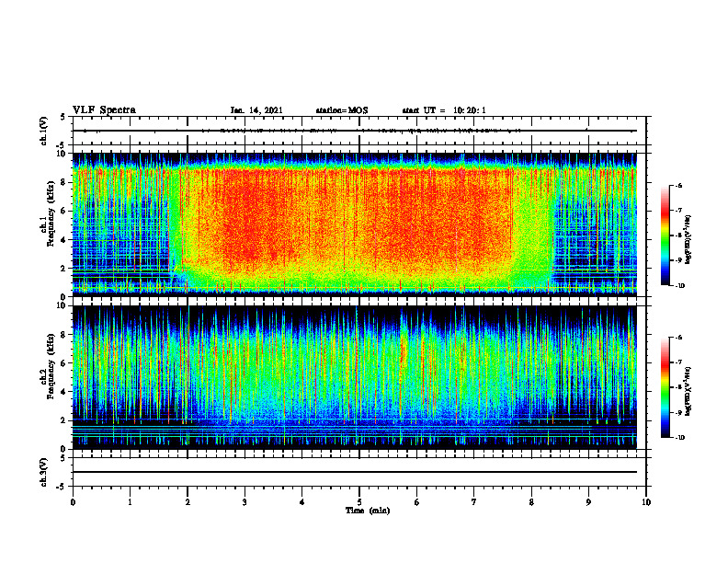Click the "ch.3(V)" axis label
The height and width of the screenshot is (563, 728).
click(43, 472)
